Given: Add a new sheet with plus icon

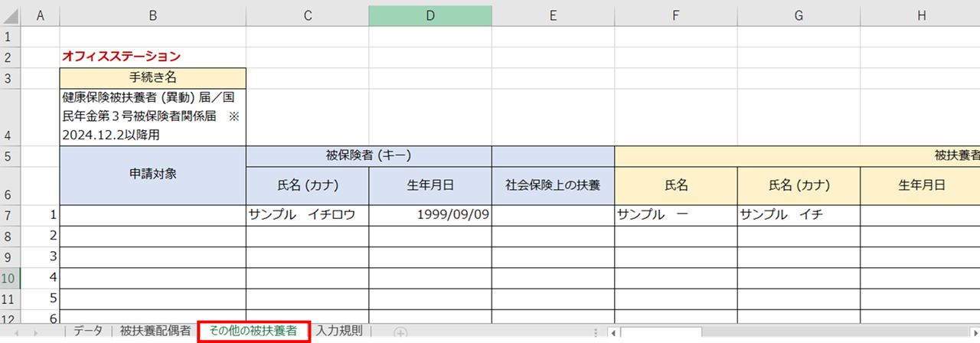Looking at the screenshot, I should click(x=400, y=332).
